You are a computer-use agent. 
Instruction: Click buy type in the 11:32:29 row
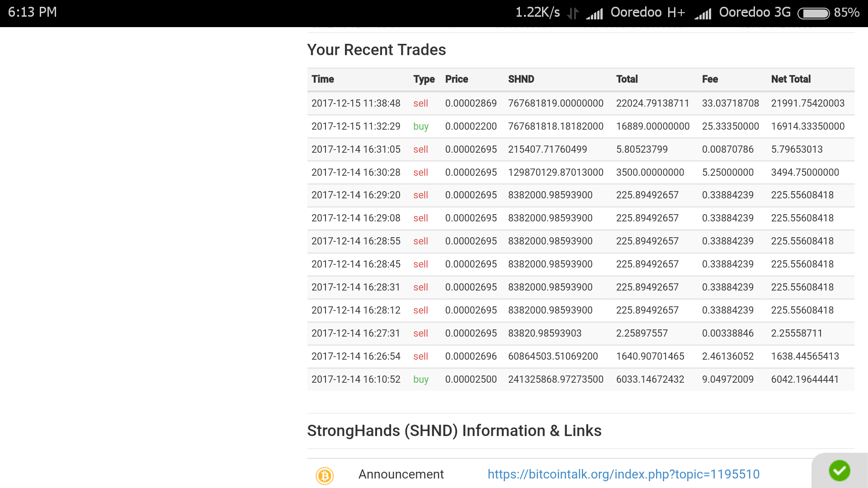coord(421,127)
